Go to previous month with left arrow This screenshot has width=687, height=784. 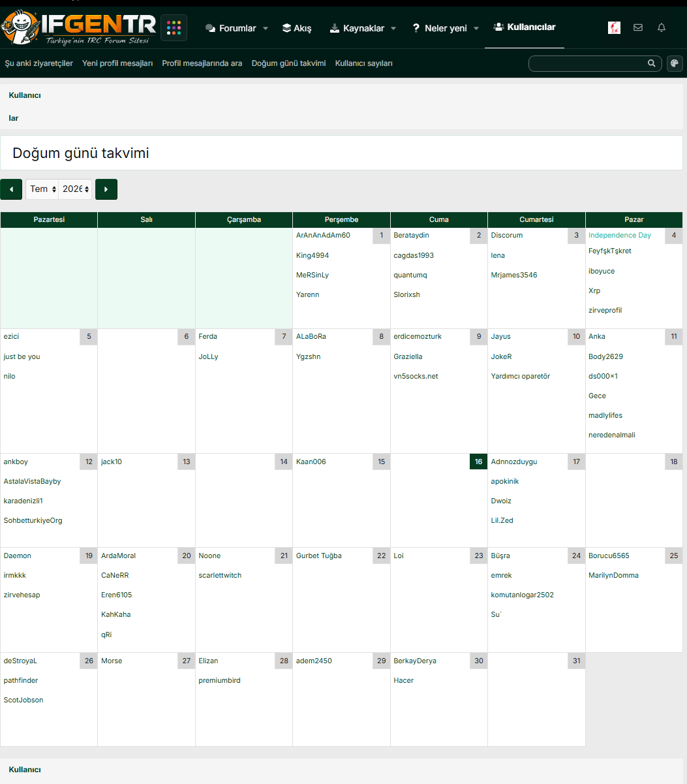(11, 189)
